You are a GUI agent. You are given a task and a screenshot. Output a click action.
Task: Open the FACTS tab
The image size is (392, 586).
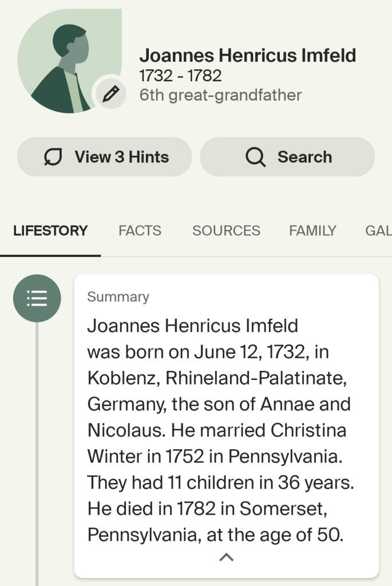point(140,231)
